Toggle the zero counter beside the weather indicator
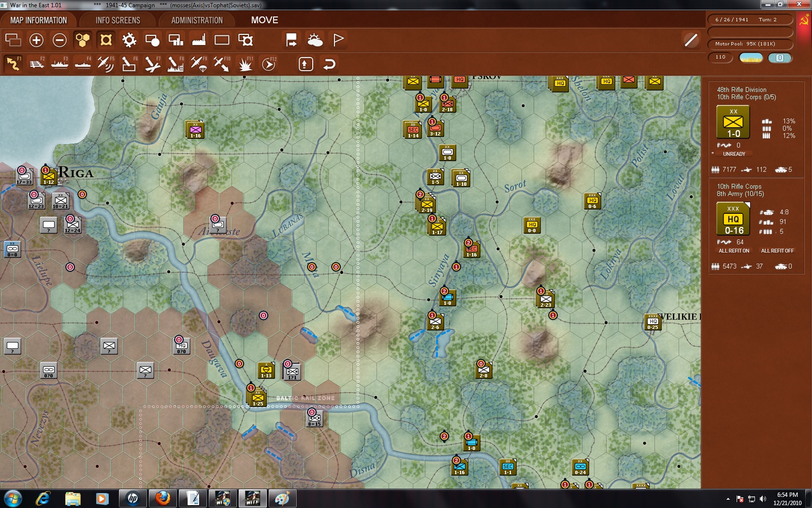The height and width of the screenshot is (508, 812). click(x=779, y=58)
